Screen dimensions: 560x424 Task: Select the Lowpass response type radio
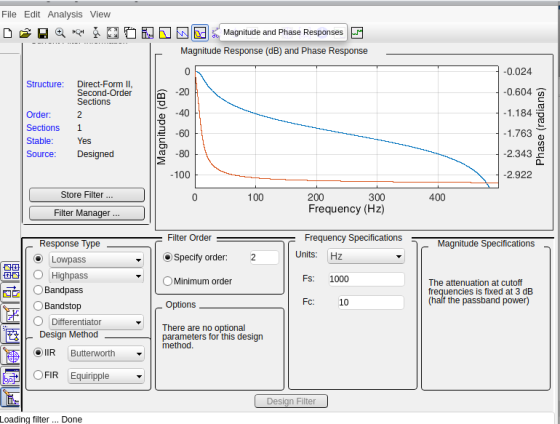tap(38, 259)
